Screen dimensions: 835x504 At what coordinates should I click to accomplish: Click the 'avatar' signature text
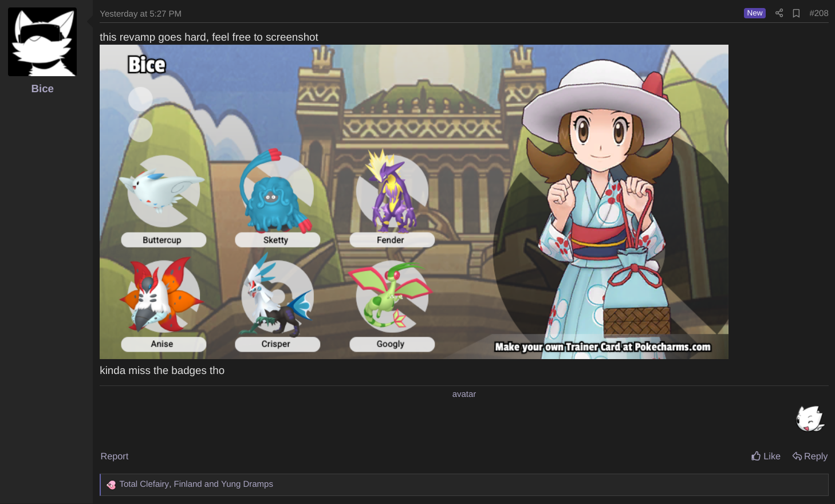tap(464, 394)
